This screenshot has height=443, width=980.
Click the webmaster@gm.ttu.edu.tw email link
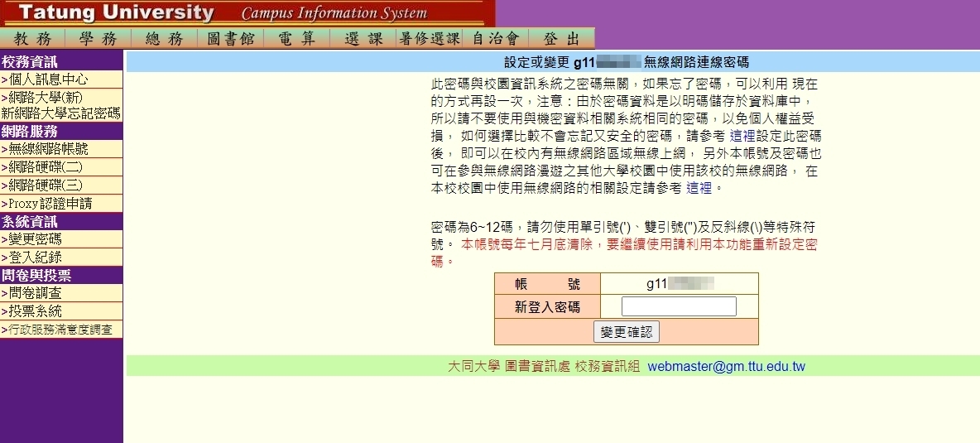726,366
